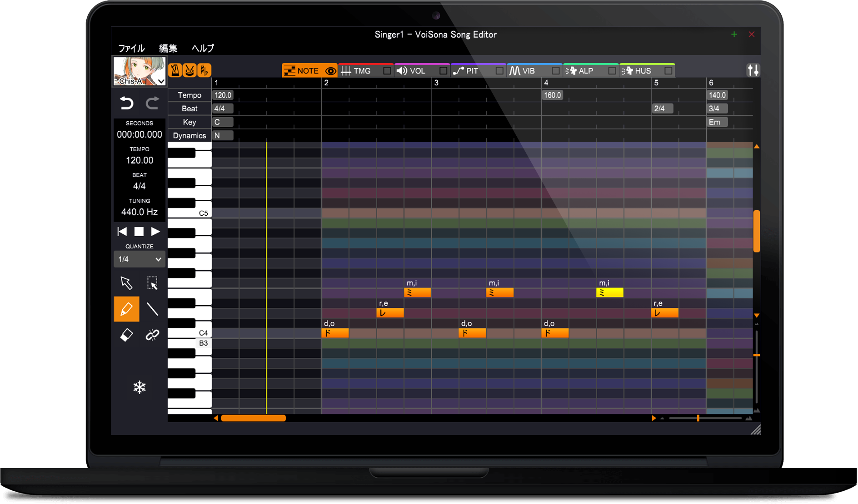858x504 pixels.
Task: Expand the Chis-A singer selector
Action: pos(161,81)
